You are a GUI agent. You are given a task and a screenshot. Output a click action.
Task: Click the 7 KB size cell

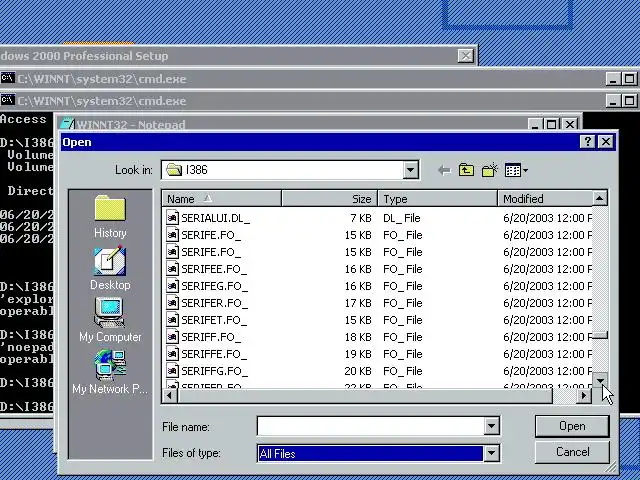click(x=361, y=218)
